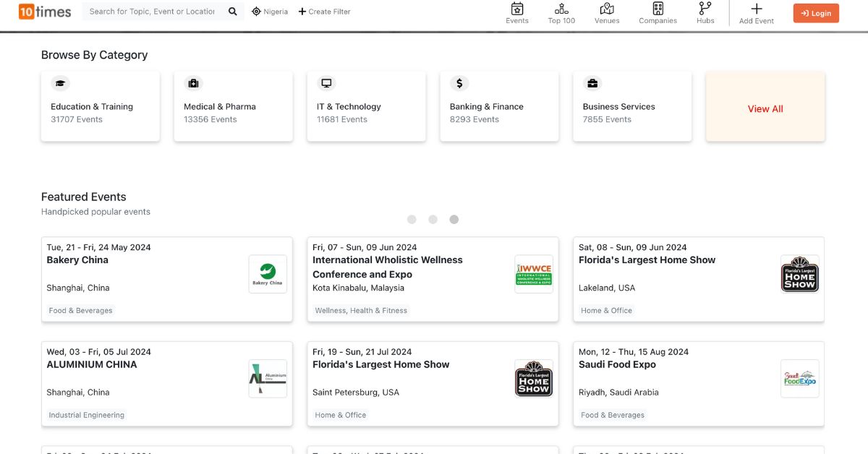The width and height of the screenshot is (868, 454).
Task: Click the 10times logo
Action: [x=43, y=12]
